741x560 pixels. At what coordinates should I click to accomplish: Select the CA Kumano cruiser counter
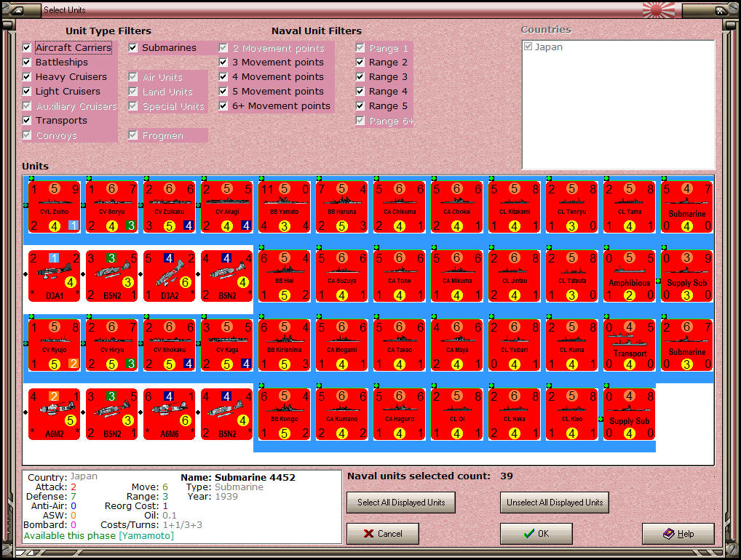point(342,415)
